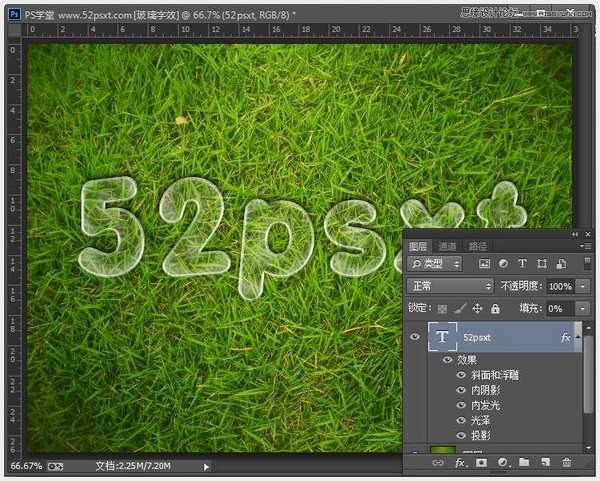Screen dimensions: 600x481
Task: Open the add layer style fx menu
Action: click(461, 463)
